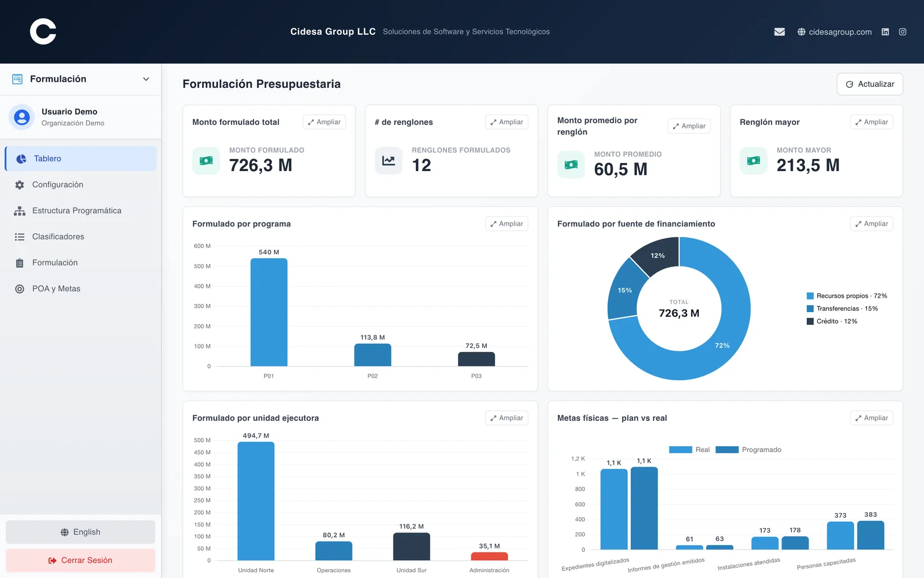Click the red Administración bar
The height and width of the screenshot is (578, 924).
pyautogui.click(x=489, y=557)
